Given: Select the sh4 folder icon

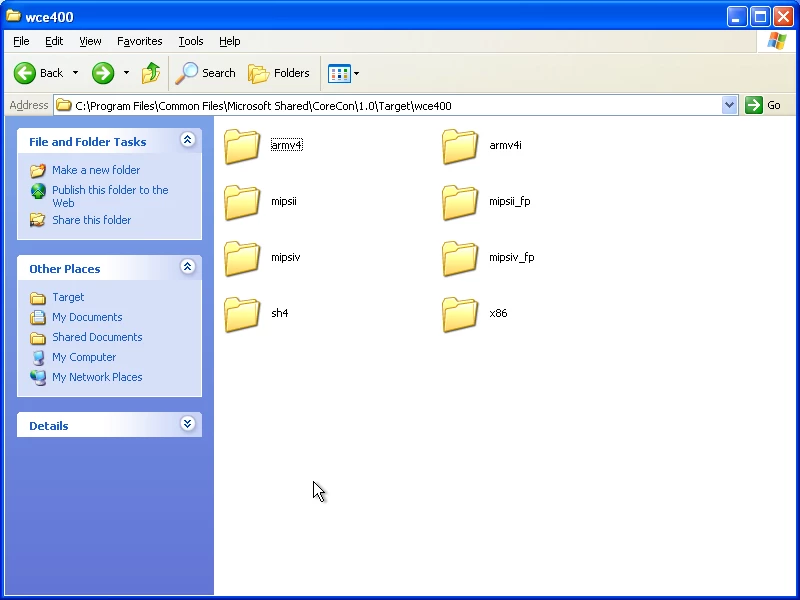Looking at the screenshot, I should pyautogui.click(x=242, y=314).
